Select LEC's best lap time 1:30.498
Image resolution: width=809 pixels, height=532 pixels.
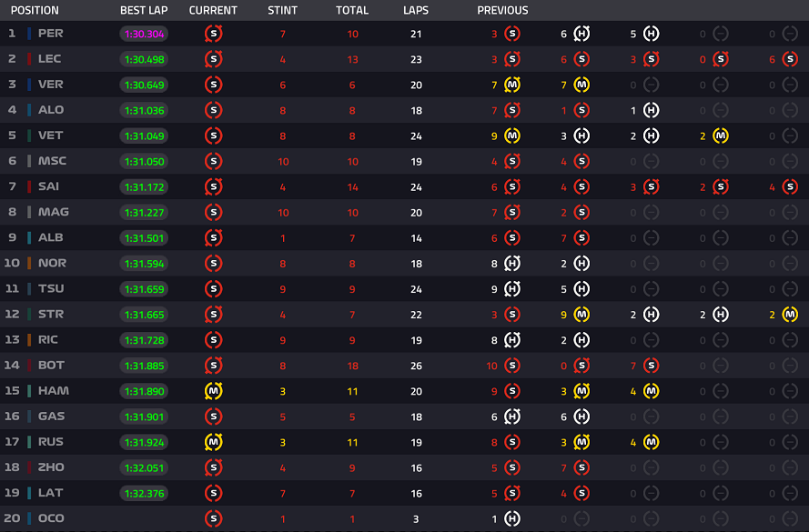tap(144, 59)
